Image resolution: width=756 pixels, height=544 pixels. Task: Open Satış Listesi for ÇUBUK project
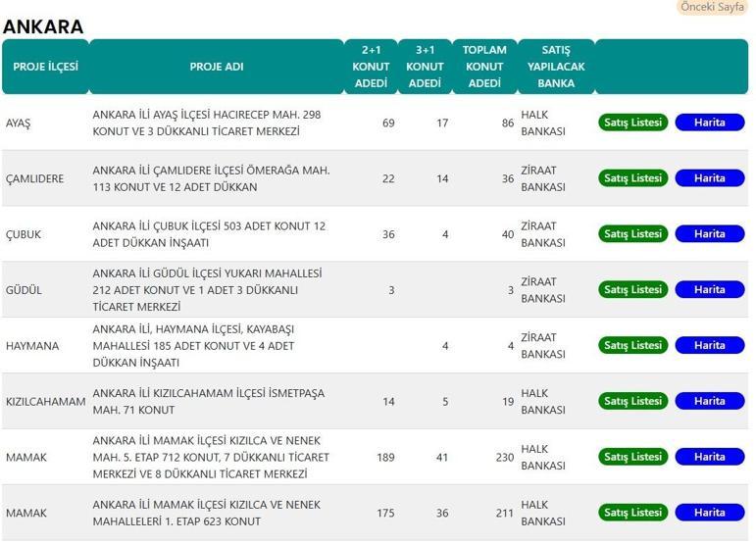tap(633, 234)
